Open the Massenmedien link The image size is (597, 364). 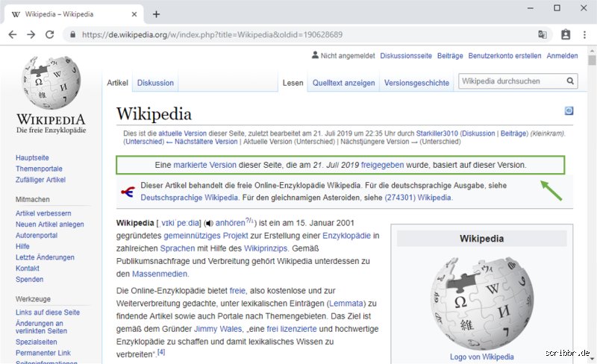click(x=160, y=274)
